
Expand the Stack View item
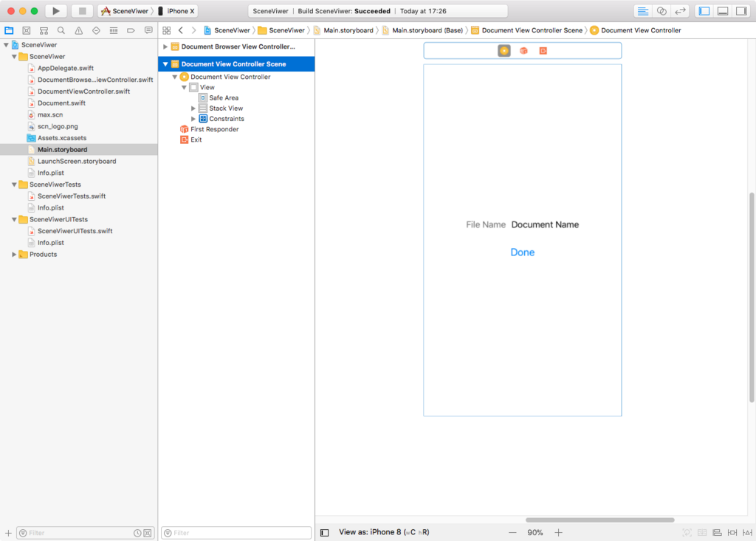[x=193, y=108]
